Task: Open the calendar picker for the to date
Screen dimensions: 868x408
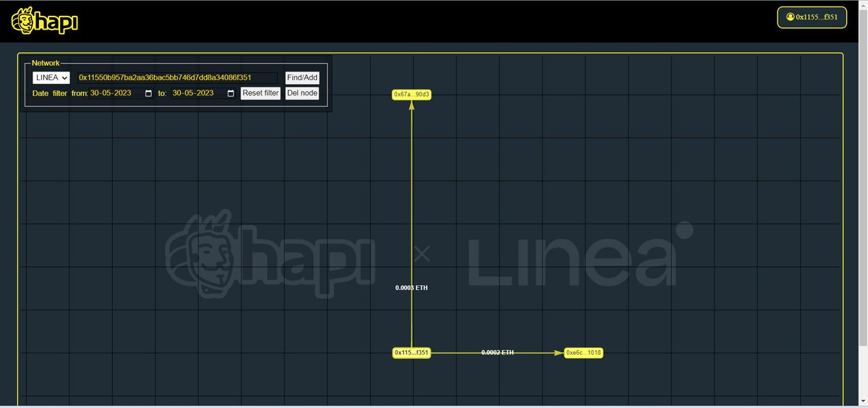Action: tap(231, 93)
